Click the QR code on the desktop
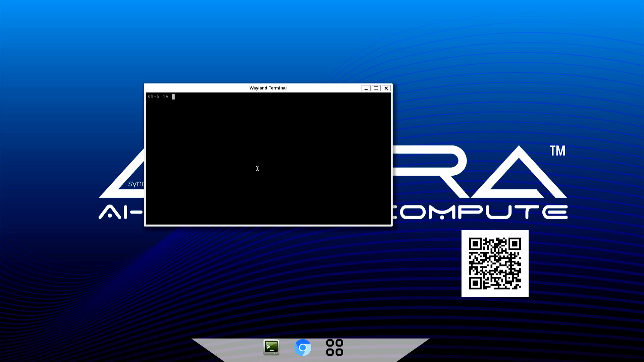This screenshot has width=644, height=362. (x=495, y=263)
